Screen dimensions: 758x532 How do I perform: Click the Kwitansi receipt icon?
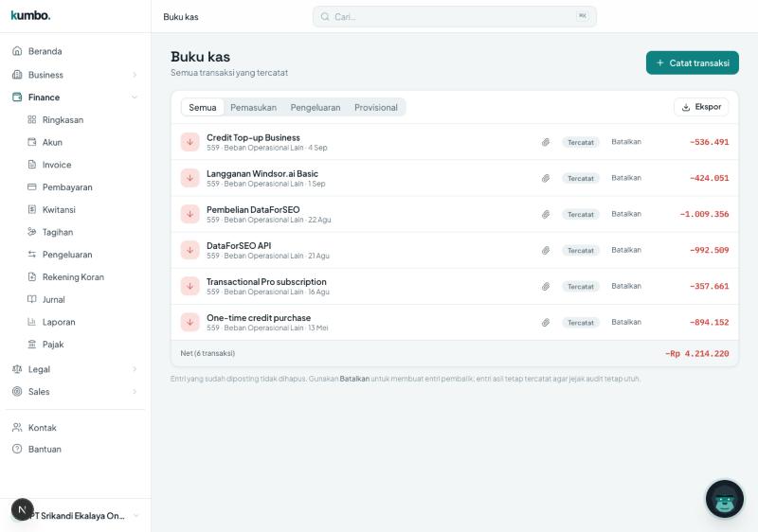(32, 209)
